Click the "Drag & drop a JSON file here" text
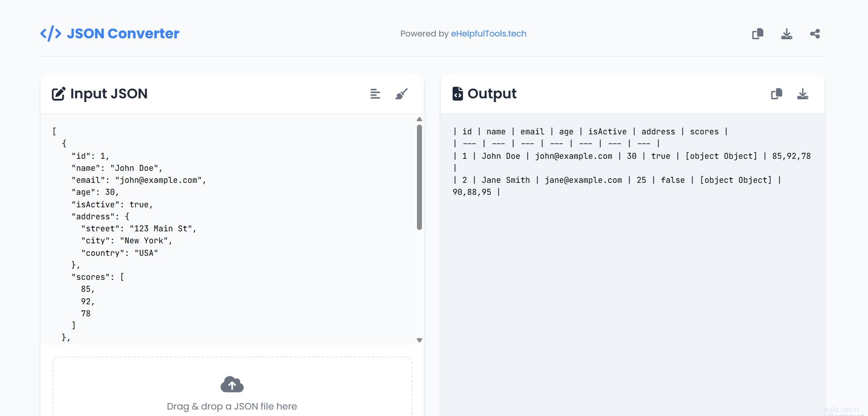 click(x=232, y=406)
